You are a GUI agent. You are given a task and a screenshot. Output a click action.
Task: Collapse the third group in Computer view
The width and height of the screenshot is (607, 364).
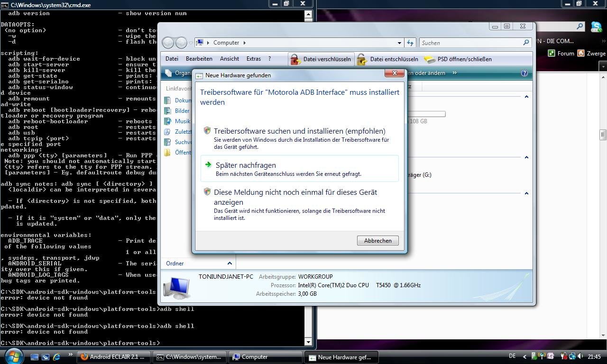[526, 193]
